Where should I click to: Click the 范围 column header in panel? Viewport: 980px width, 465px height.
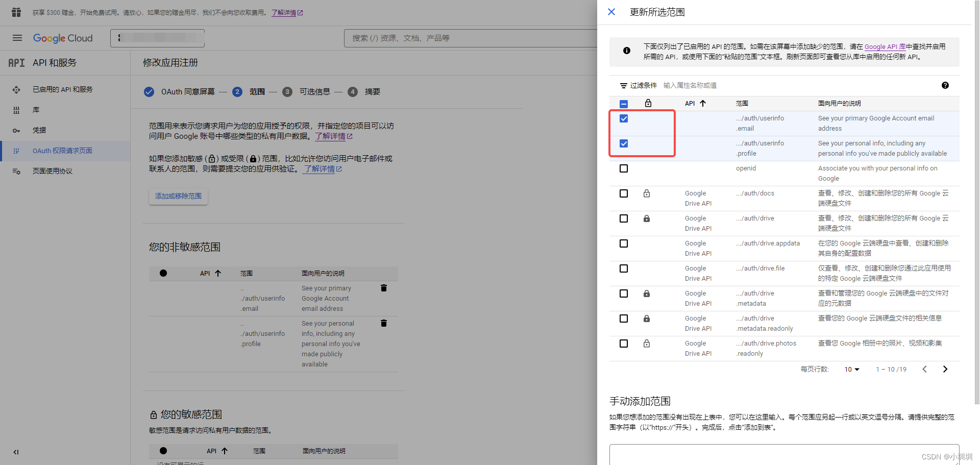[x=742, y=104]
